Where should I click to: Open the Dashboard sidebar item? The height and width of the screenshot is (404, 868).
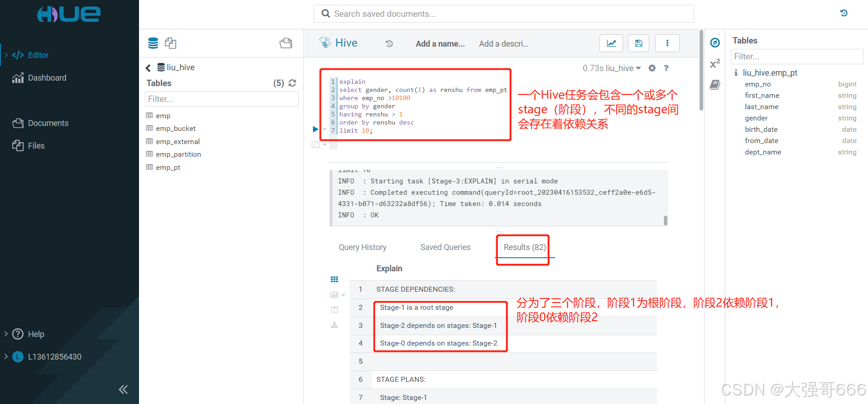(47, 78)
